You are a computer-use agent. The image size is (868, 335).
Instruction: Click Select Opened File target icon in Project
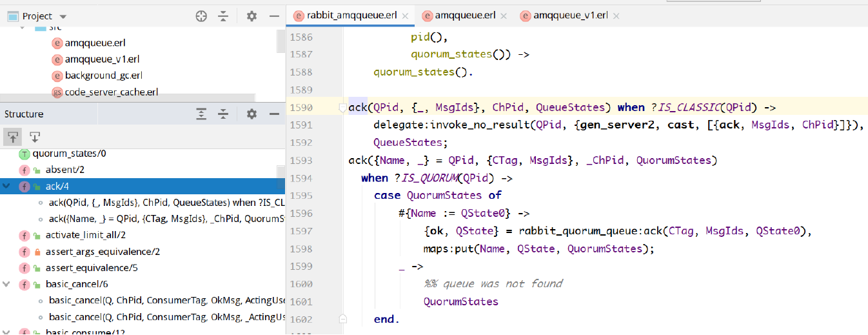[x=201, y=16]
